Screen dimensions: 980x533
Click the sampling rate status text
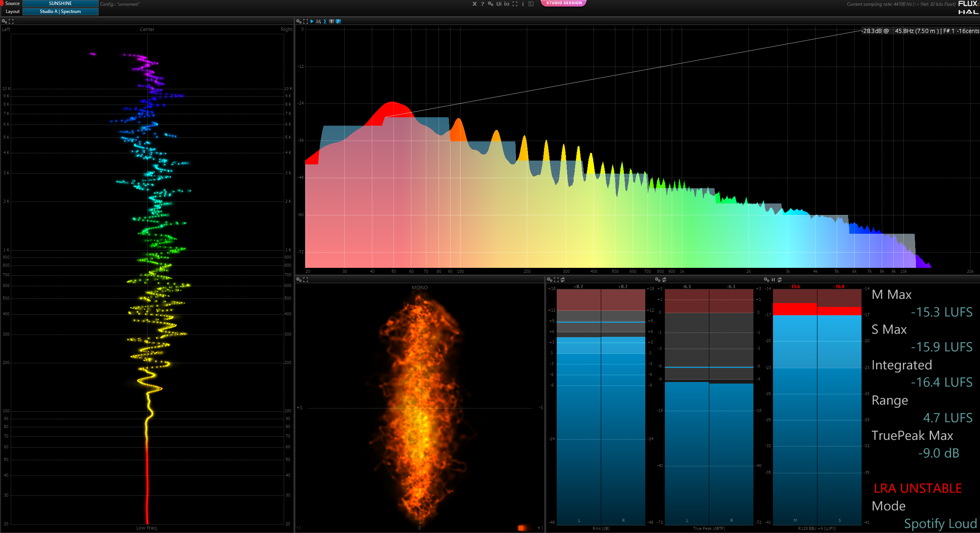[901, 4]
